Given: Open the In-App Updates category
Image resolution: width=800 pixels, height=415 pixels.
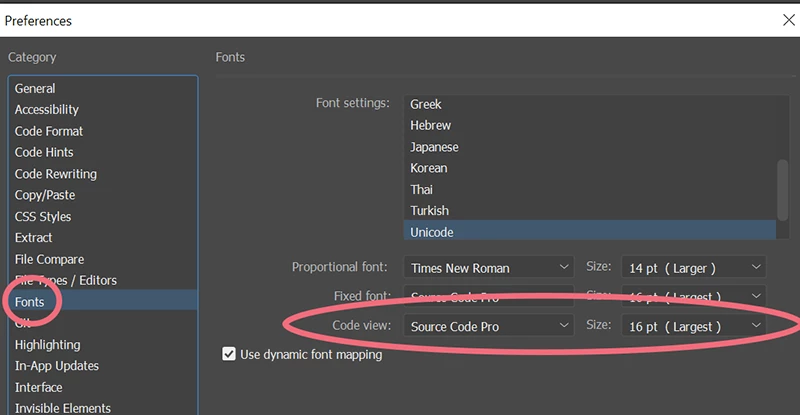Looking at the screenshot, I should pos(57,366).
